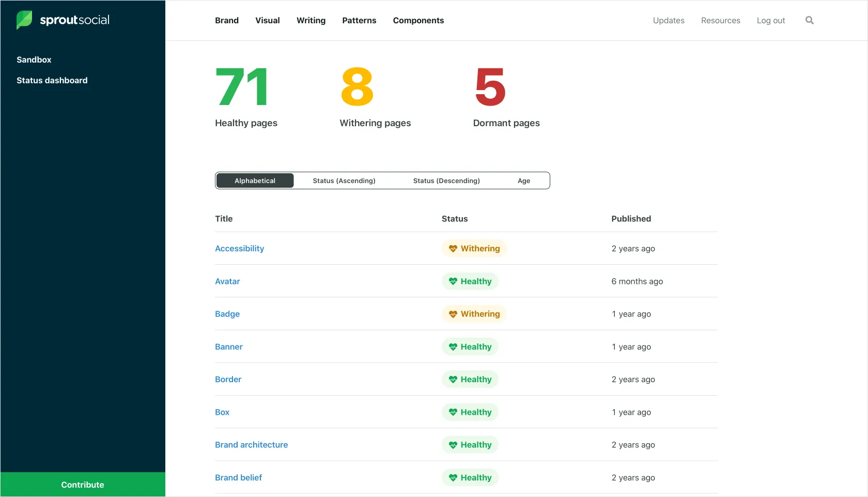Select the Status (Descending) sort option
Image resolution: width=868 pixels, height=497 pixels.
click(x=446, y=180)
